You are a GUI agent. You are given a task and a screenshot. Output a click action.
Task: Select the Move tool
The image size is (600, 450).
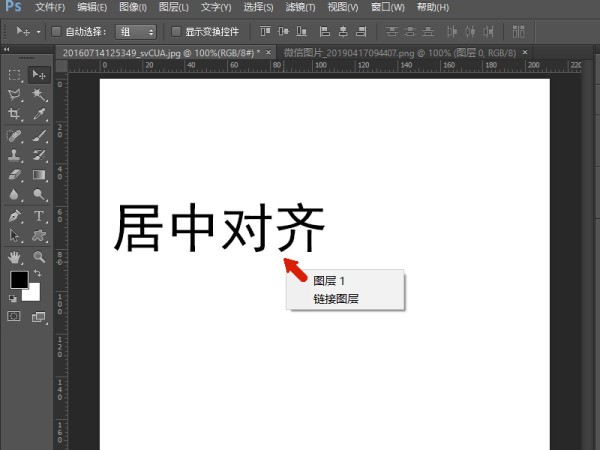coord(39,75)
